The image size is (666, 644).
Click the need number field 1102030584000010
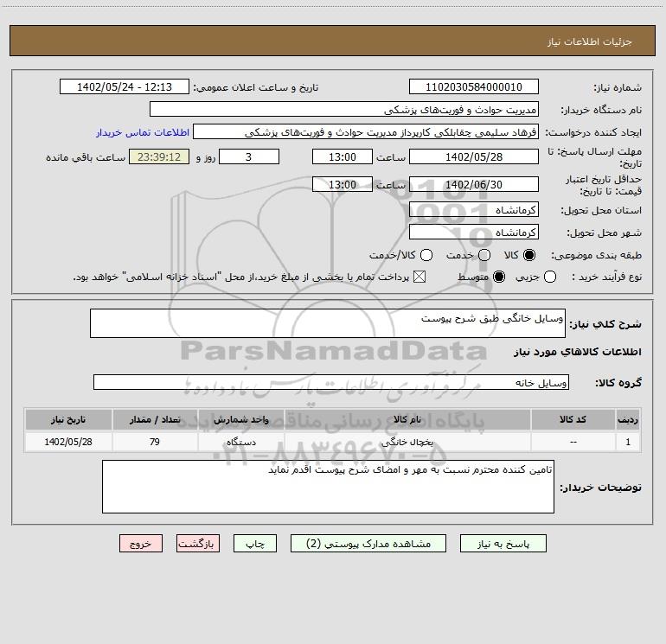(474, 87)
